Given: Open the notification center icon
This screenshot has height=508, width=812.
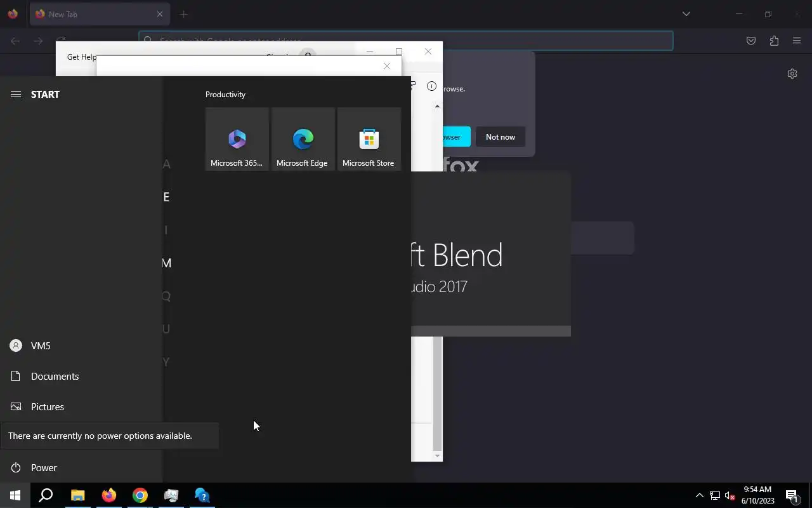Looking at the screenshot, I should [x=792, y=495].
